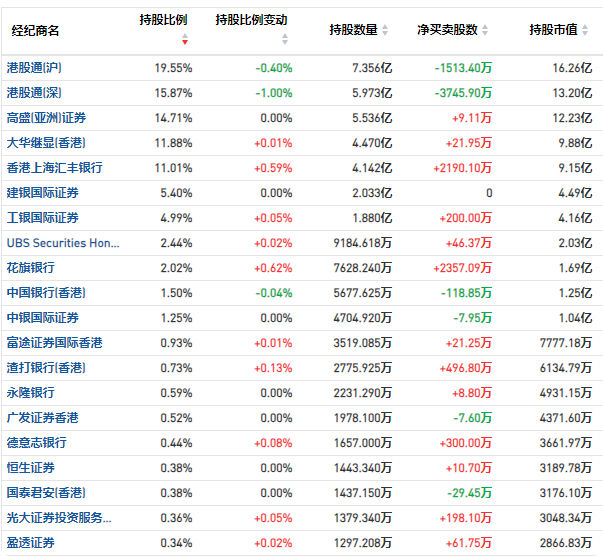The image size is (603, 556).
Task: Select the -0.40% ratio change cell
Action: (274, 68)
